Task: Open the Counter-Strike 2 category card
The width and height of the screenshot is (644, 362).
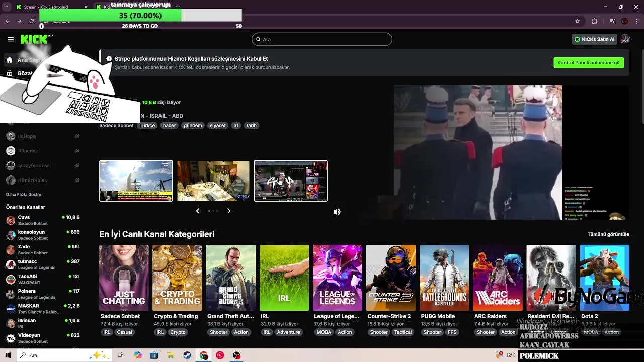Action: click(x=391, y=278)
